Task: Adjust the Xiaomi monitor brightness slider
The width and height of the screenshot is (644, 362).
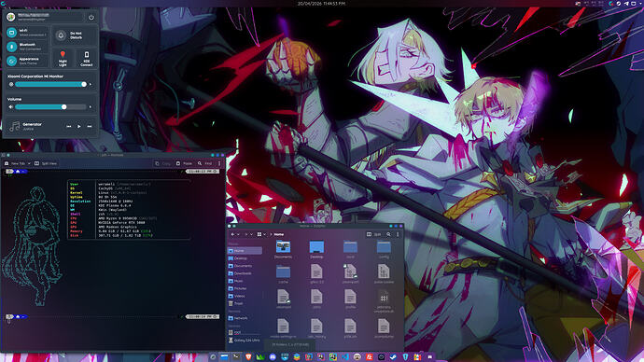Action: 50,84
